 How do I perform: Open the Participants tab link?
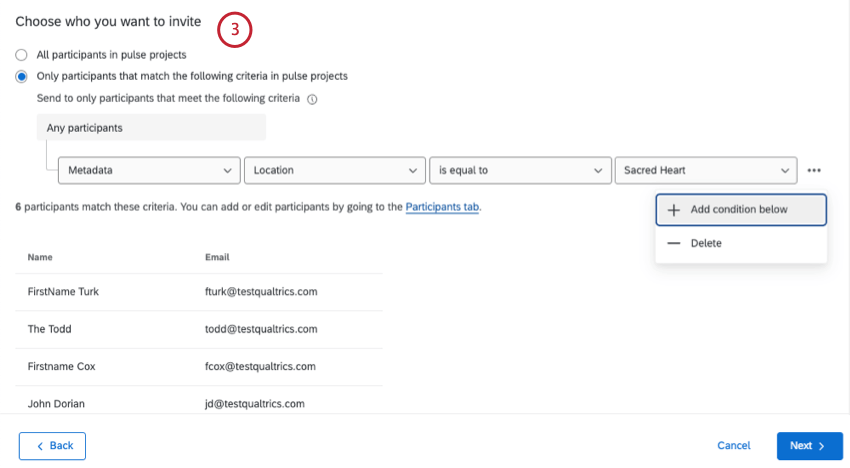(x=443, y=207)
